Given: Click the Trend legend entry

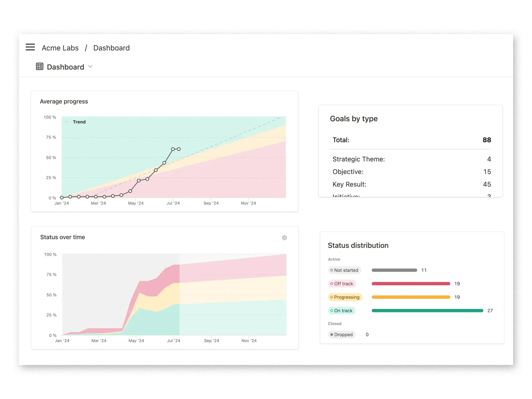Looking at the screenshot, I should pos(76,122).
